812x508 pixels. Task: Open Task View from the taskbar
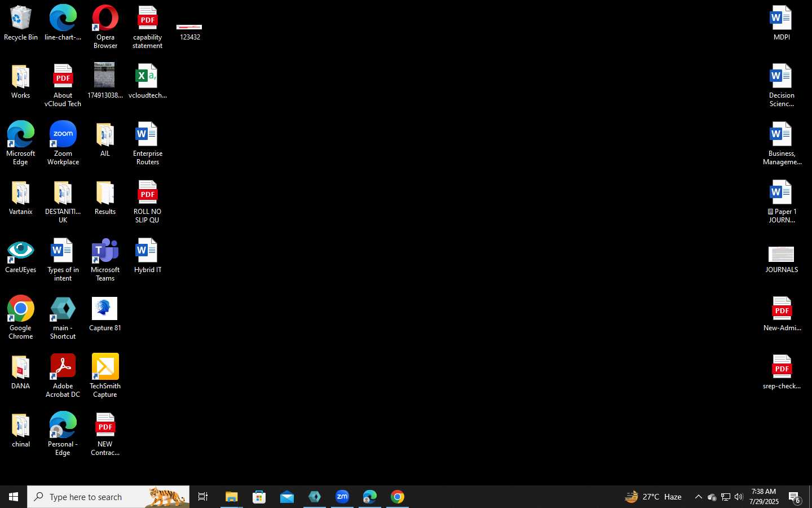pyautogui.click(x=203, y=497)
